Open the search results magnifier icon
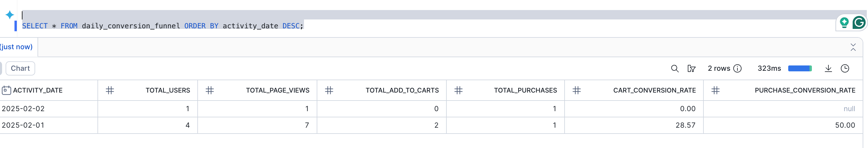 (x=674, y=69)
